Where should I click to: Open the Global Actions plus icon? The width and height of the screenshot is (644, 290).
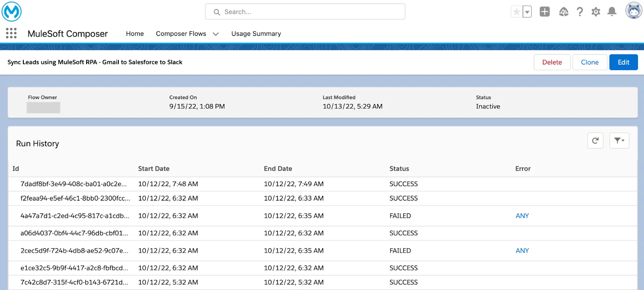click(x=545, y=12)
